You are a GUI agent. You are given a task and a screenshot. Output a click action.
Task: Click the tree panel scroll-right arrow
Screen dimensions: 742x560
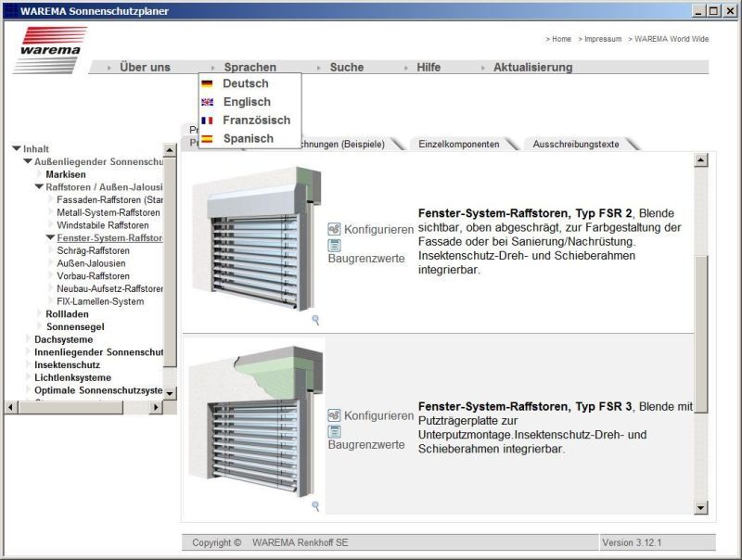[x=156, y=407]
